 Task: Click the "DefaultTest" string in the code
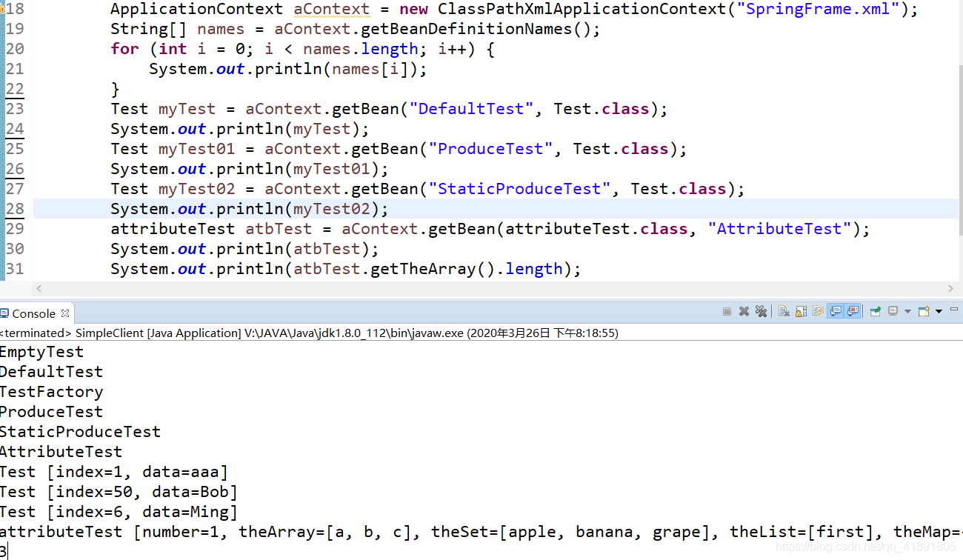click(471, 109)
